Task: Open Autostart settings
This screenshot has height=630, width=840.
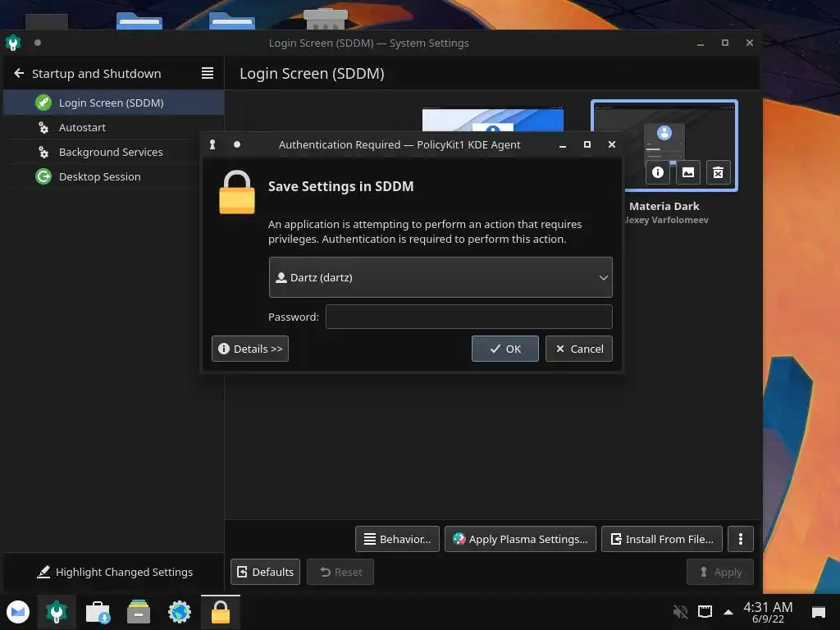Action: click(x=113, y=127)
